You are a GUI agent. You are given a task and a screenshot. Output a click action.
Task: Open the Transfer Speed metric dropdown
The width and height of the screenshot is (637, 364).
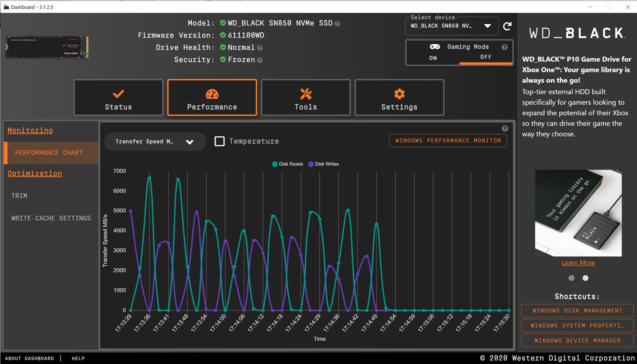point(155,142)
